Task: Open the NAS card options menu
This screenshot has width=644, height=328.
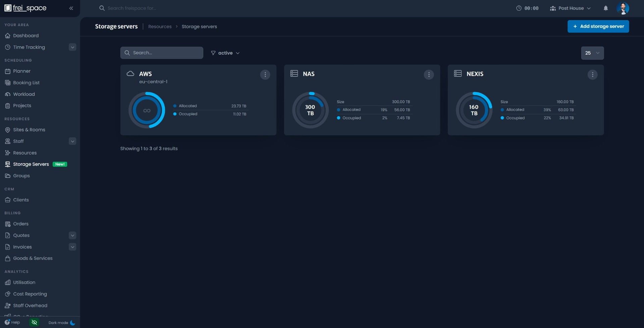Action: pos(429,74)
